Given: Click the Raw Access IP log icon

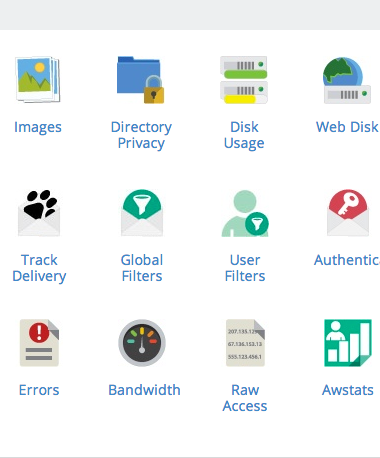Looking at the screenshot, I should pos(245,343).
